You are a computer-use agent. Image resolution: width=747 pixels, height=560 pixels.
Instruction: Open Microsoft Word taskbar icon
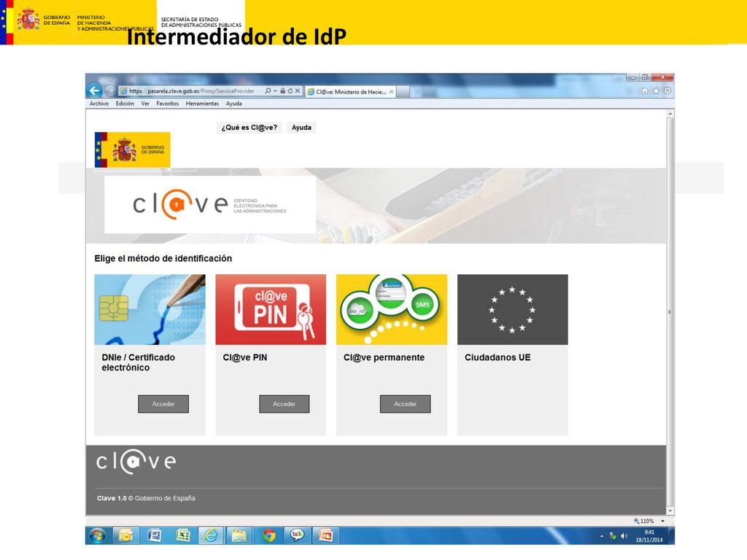tap(155, 536)
